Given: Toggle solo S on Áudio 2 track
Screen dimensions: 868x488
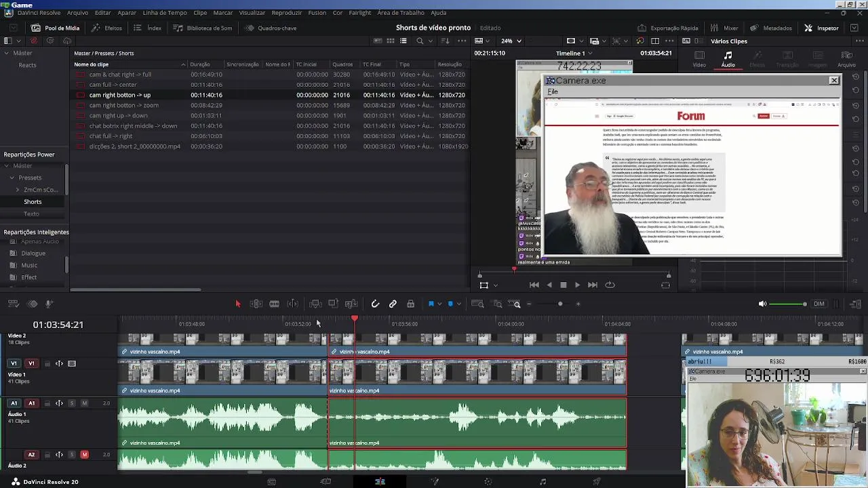Looking at the screenshot, I should tap(72, 455).
